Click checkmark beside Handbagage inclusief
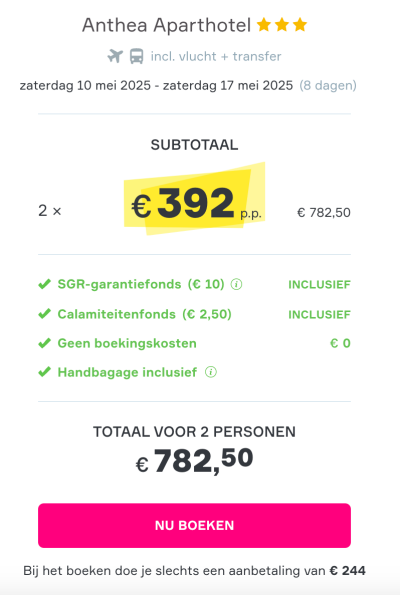Image resolution: width=400 pixels, height=595 pixels. [x=44, y=372]
